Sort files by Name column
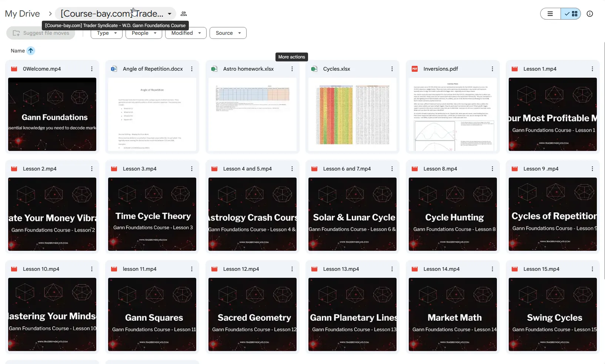This screenshot has height=364, width=605. pyautogui.click(x=18, y=51)
